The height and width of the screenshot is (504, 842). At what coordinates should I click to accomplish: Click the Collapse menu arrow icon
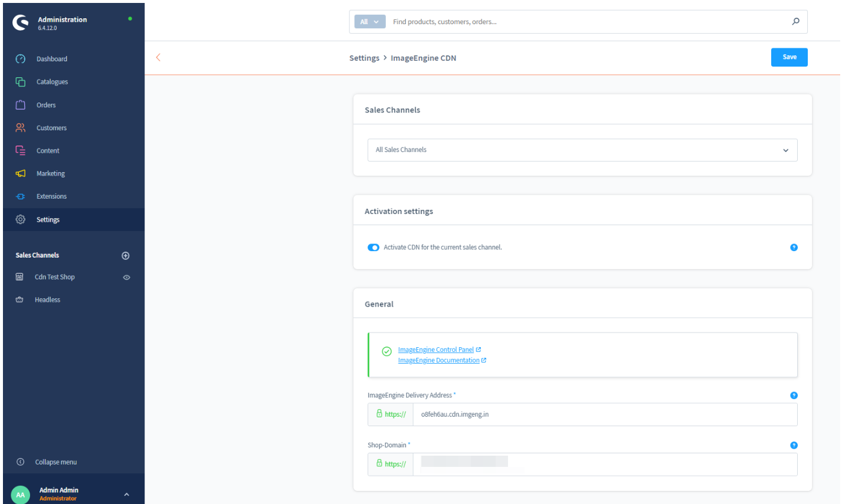[x=21, y=462]
